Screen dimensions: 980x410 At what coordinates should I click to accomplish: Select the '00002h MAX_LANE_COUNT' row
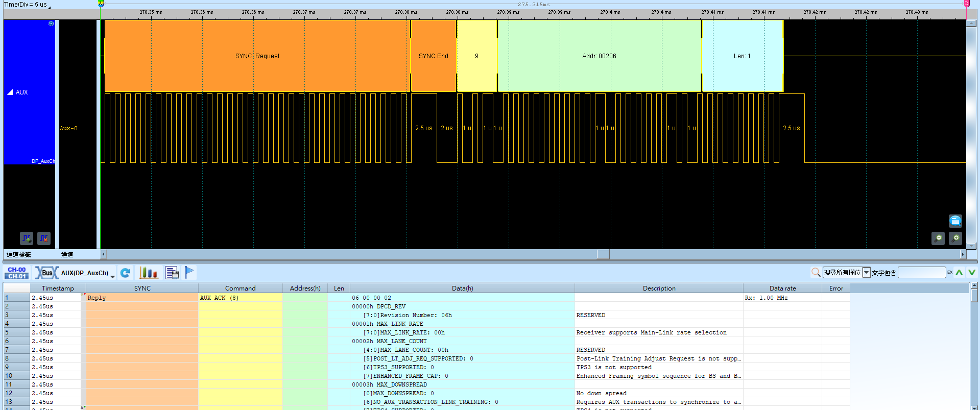463,341
